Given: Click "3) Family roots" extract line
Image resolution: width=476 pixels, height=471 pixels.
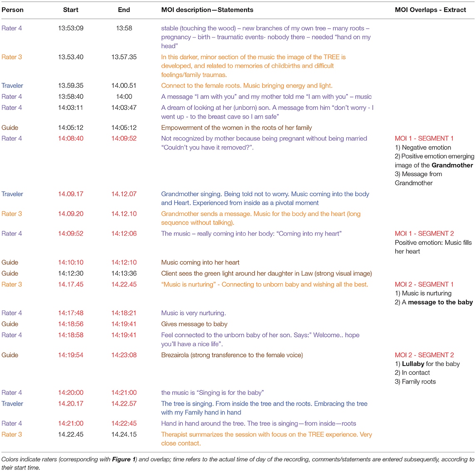Looking at the screenshot, I should click(415, 381).
